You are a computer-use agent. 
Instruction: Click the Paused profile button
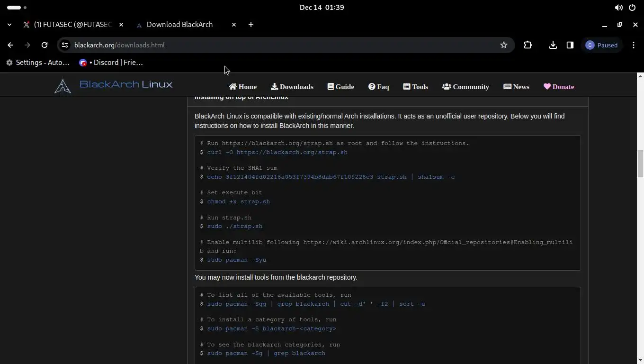[602, 45]
